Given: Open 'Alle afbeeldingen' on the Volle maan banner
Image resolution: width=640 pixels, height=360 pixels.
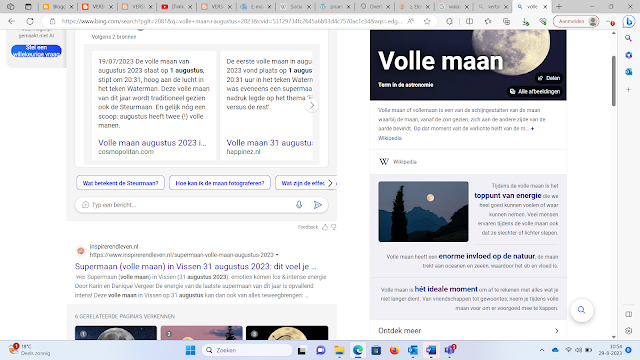Looking at the screenshot, I should (535, 91).
